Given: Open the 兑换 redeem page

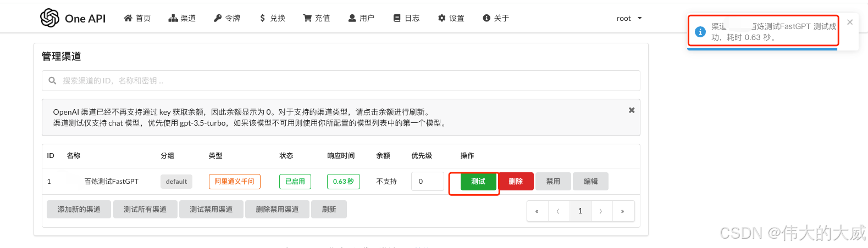Looking at the screenshot, I should [272, 18].
